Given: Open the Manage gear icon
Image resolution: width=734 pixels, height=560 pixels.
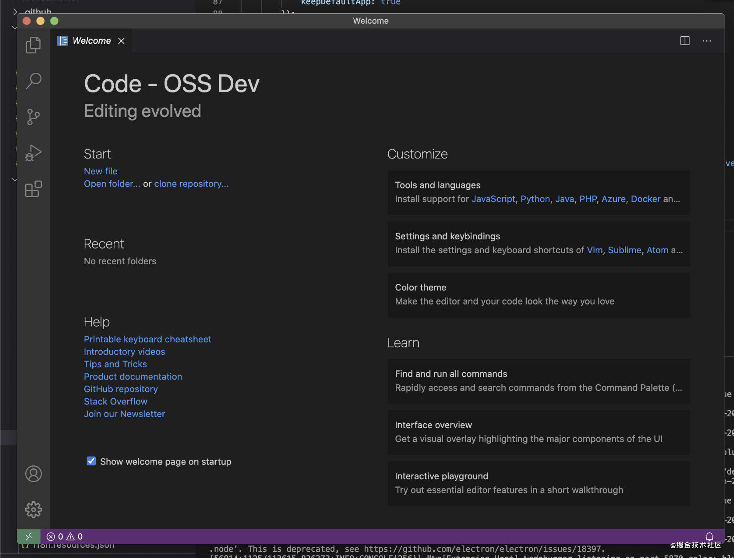Looking at the screenshot, I should pos(33,510).
